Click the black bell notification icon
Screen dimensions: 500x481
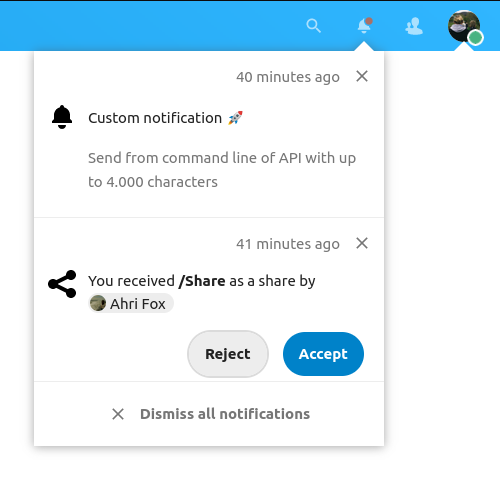click(x=62, y=117)
